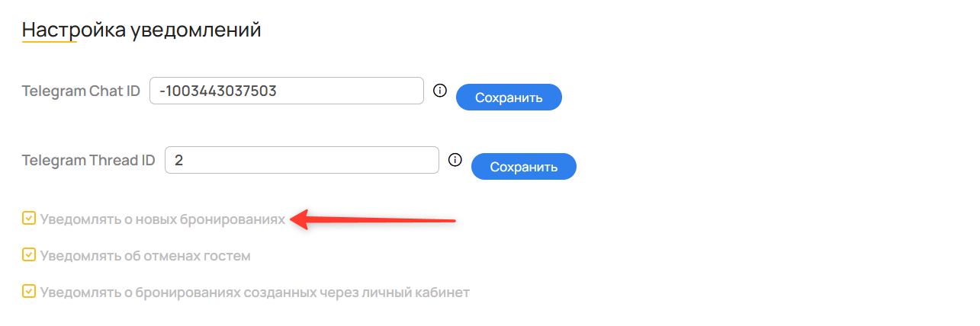The image size is (980, 326).
Task: Click the info icon beside Telegram Thread ID
Action: click(455, 160)
